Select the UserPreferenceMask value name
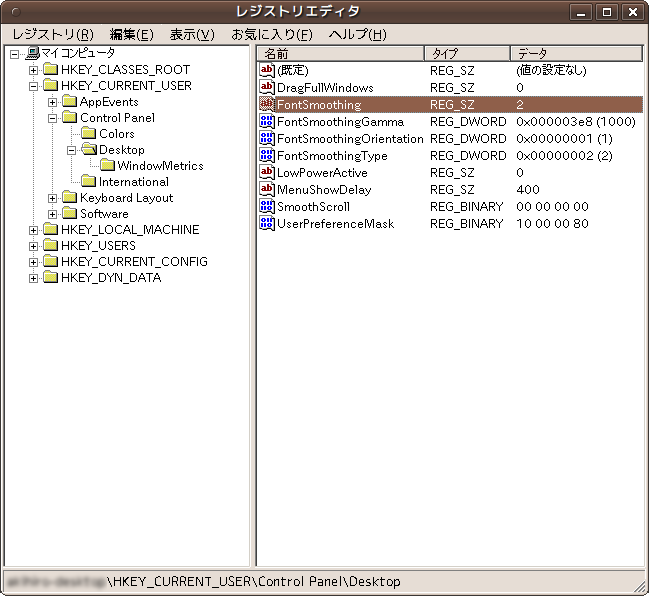649x596 pixels. [336, 224]
